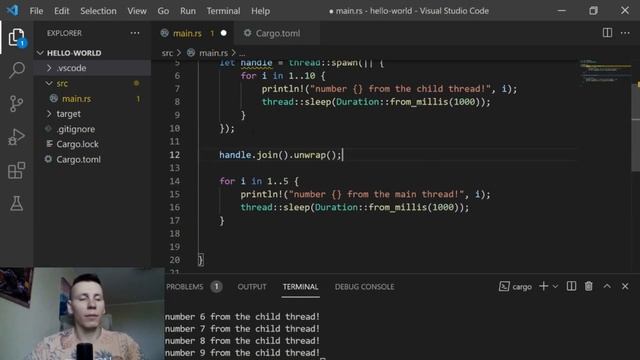Image resolution: width=640 pixels, height=360 pixels.
Task: Select the TERMINAL panel tab
Action: point(300,287)
